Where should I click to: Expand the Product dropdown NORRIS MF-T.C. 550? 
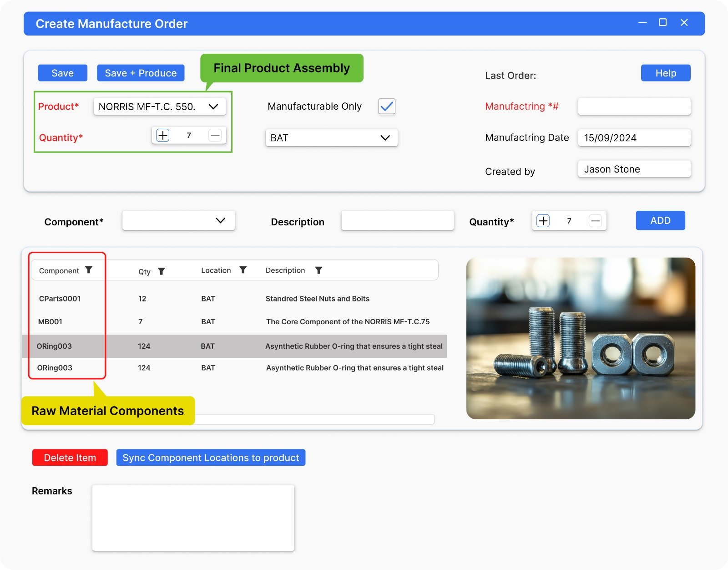click(x=159, y=107)
